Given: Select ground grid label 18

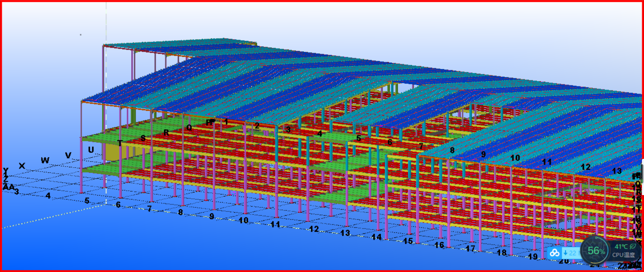Looking at the screenshot, I should 501,253.
